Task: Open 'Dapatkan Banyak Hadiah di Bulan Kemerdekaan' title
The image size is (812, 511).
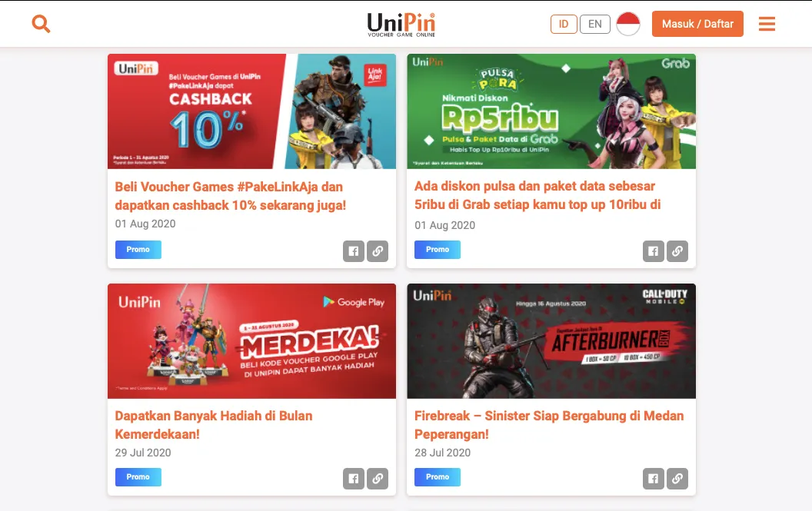Action: pyautogui.click(x=213, y=425)
